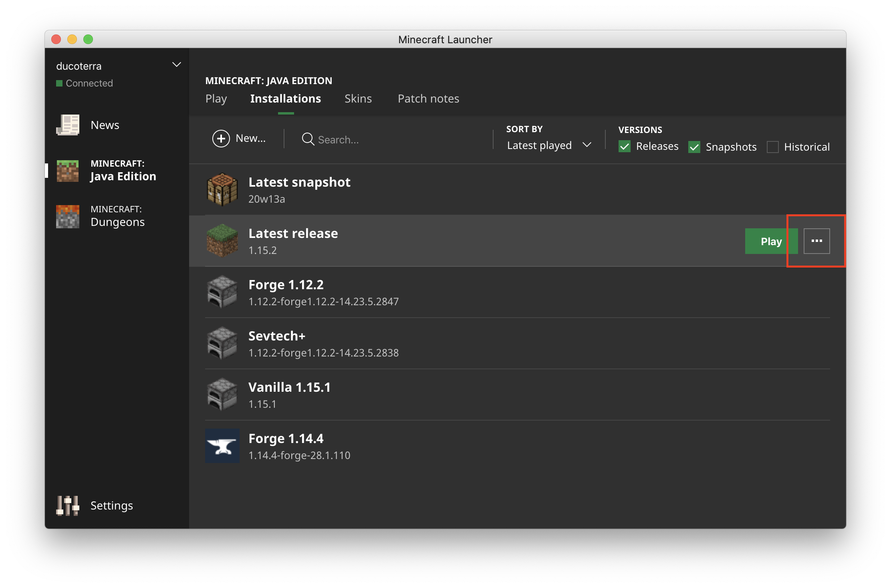
Task: Click the crafting table icon for Latest snapshot
Action: [222, 189]
